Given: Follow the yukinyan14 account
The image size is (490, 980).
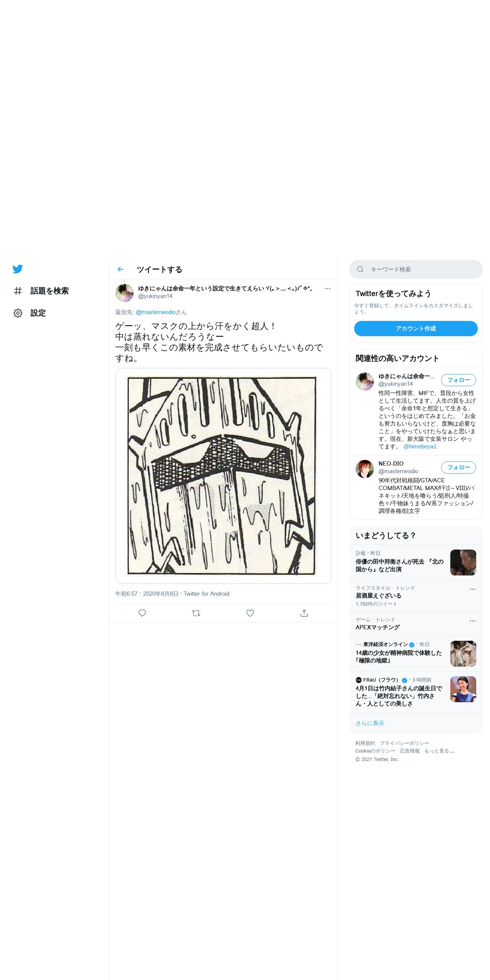Looking at the screenshot, I should [x=459, y=380].
